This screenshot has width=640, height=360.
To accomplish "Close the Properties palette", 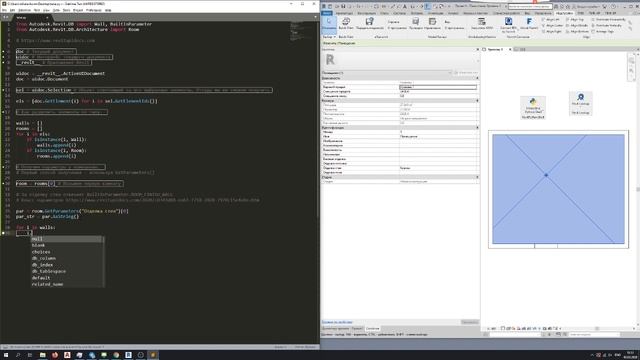I will click(477, 49).
